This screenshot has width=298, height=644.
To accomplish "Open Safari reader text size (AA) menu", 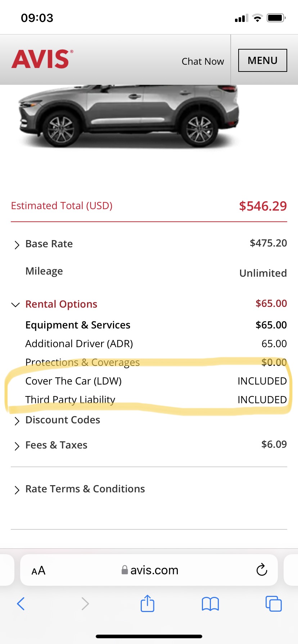I will pos(39,570).
